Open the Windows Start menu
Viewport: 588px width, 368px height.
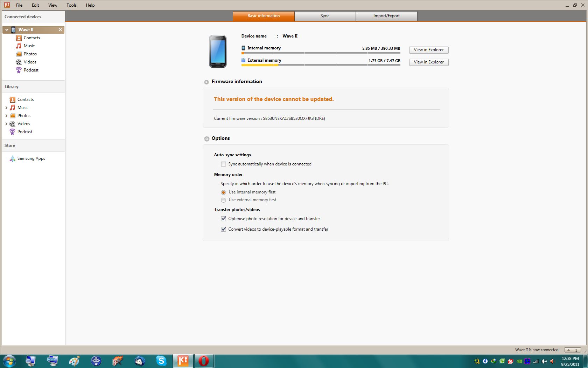pos(9,361)
